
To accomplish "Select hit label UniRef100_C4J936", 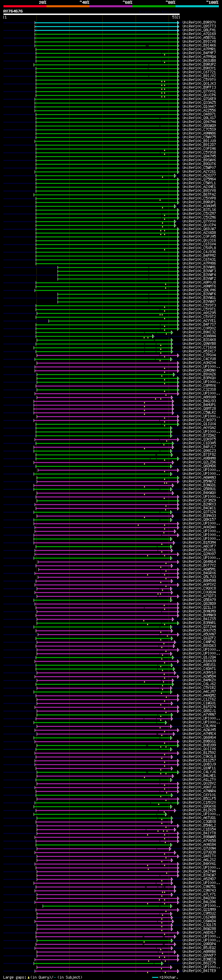I will click(x=199, y=252).
